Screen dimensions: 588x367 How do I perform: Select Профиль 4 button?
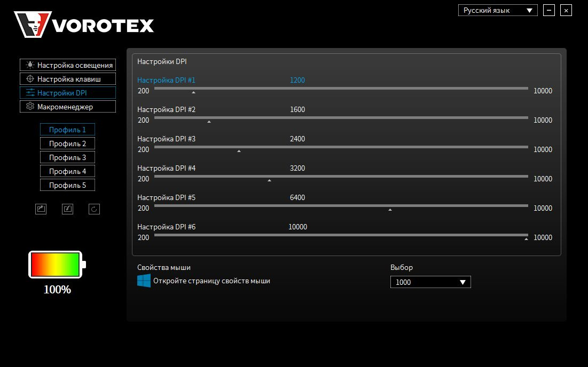click(67, 171)
